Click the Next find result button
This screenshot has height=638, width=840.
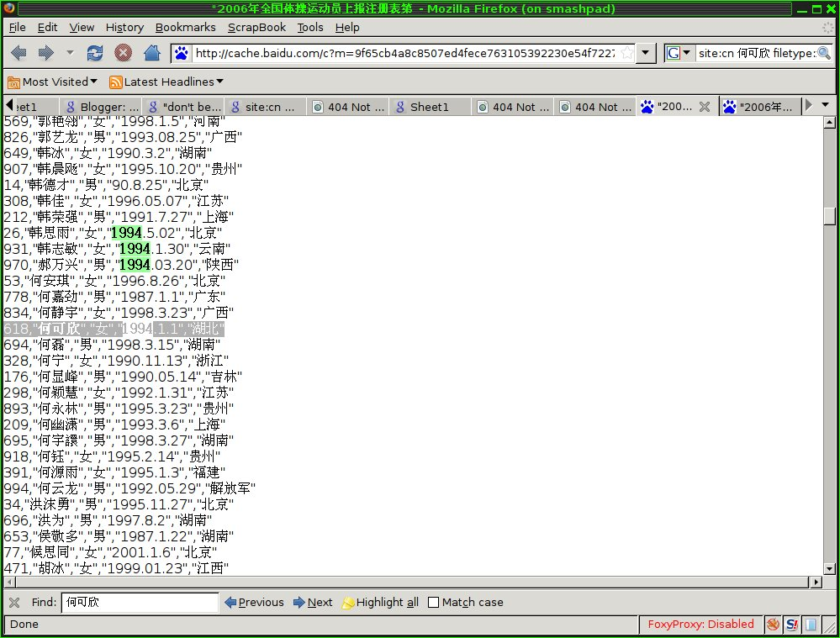(x=312, y=602)
